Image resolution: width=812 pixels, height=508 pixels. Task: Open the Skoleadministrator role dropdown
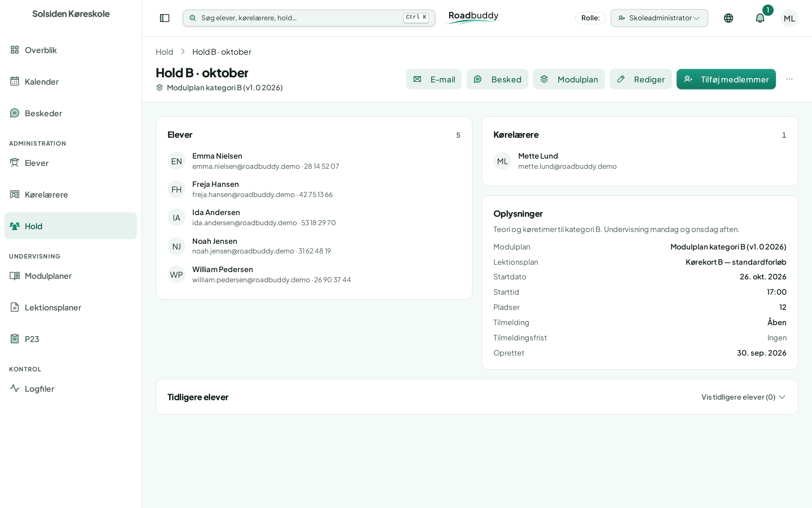coord(659,18)
